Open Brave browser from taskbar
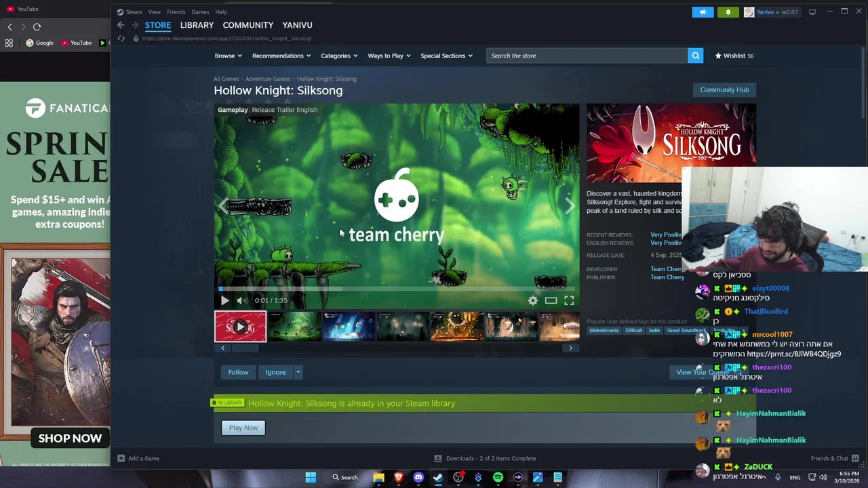 click(x=399, y=477)
